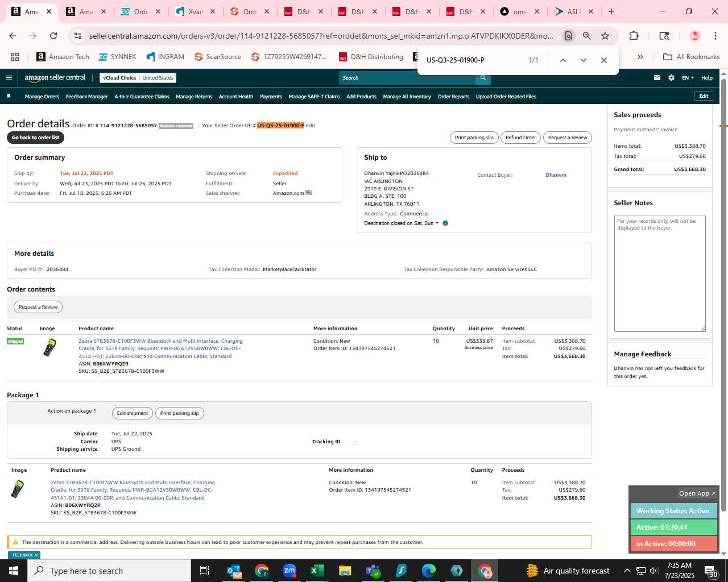The image size is (728, 582).
Task: Open the Seller Central settings gear
Action: 671,78
